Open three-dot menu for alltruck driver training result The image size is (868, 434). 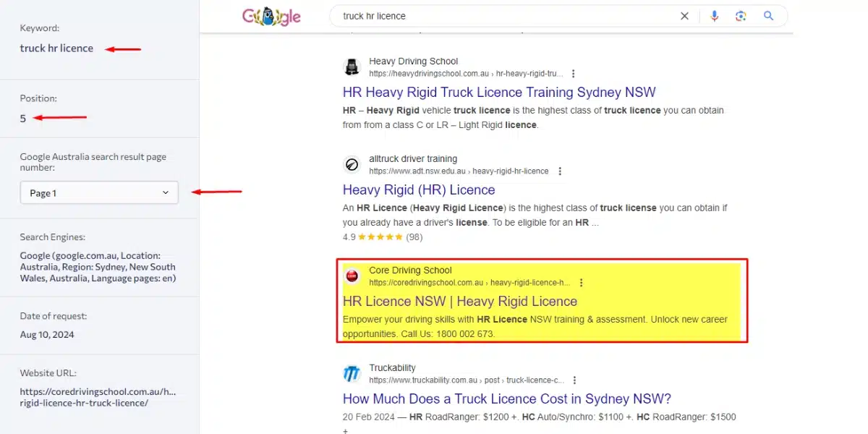pos(559,171)
